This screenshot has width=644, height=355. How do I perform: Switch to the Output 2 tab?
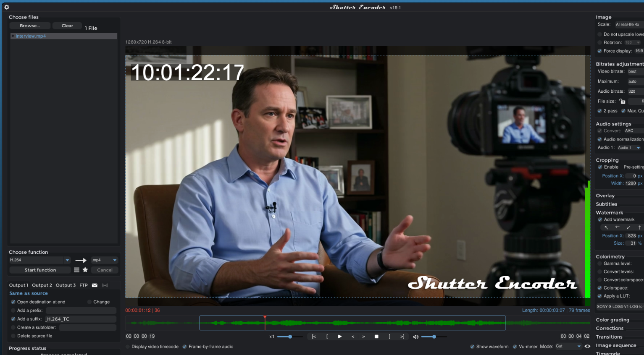click(42, 285)
